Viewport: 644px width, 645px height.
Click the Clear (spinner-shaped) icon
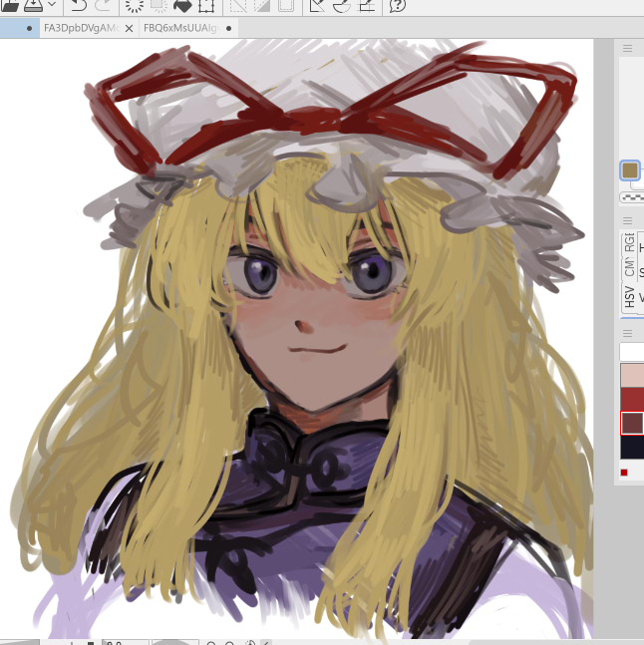pyautogui.click(x=134, y=5)
